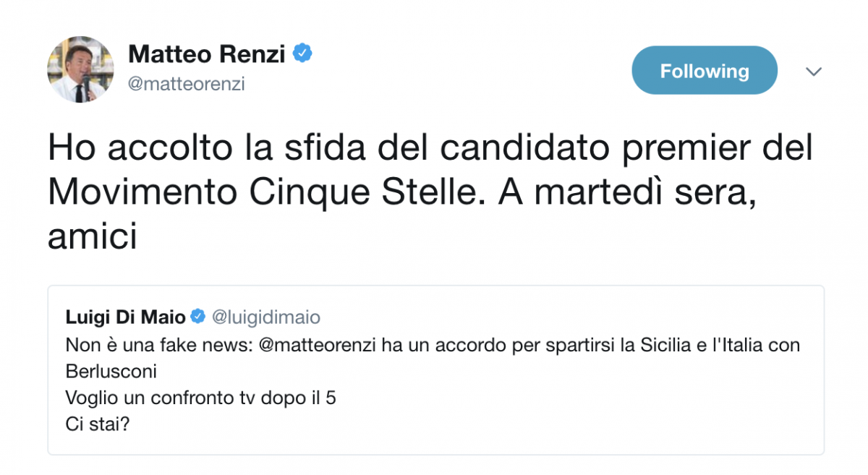The image size is (868, 475).
Task: Click the @matteorenzi handle under the name
Action: (187, 84)
